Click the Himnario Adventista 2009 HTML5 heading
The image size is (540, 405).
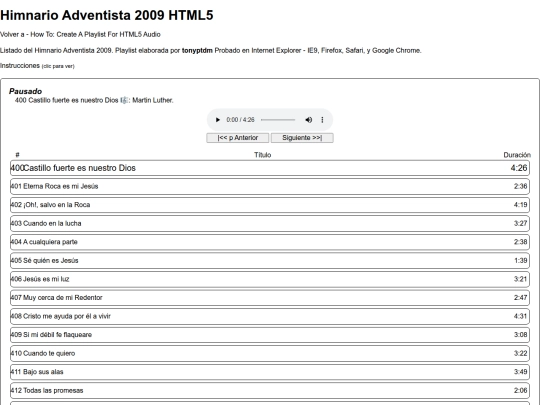107,15
